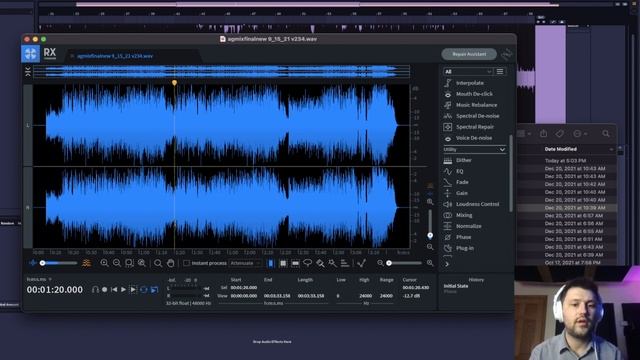Sort by Date Modified column header

pos(560,149)
